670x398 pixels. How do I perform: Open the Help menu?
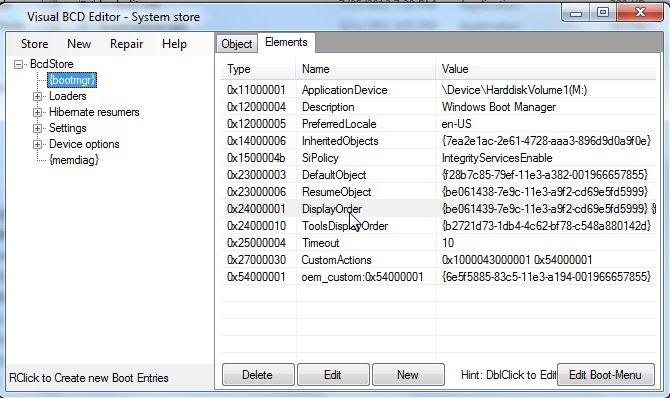tap(174, 44)
